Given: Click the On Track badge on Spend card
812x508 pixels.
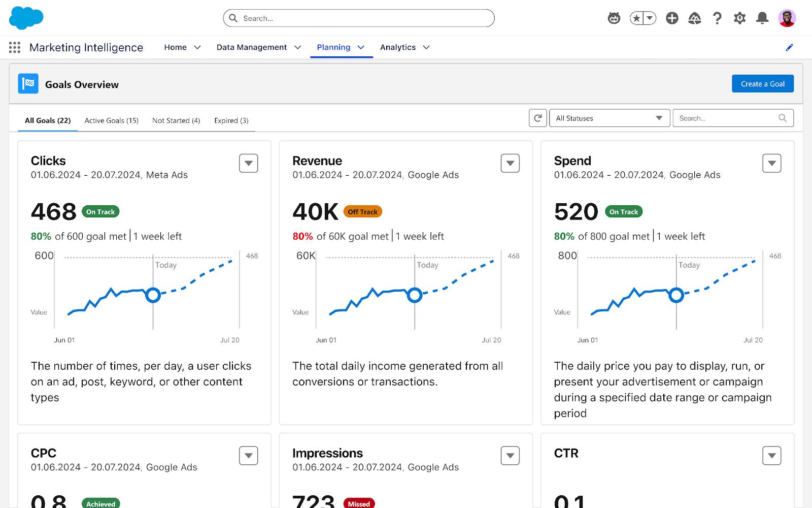Looking at the screenshot, I should [624, 212].
